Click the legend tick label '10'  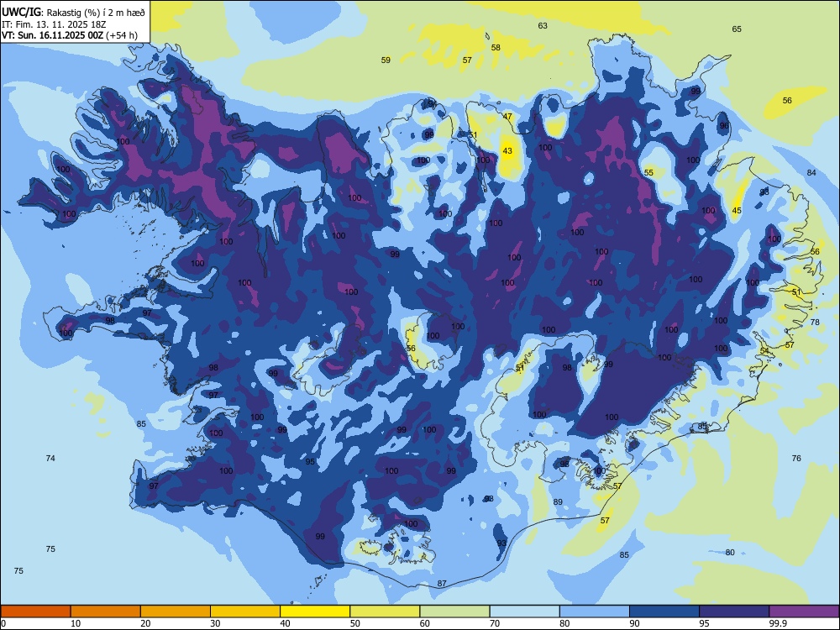point(76,623)
